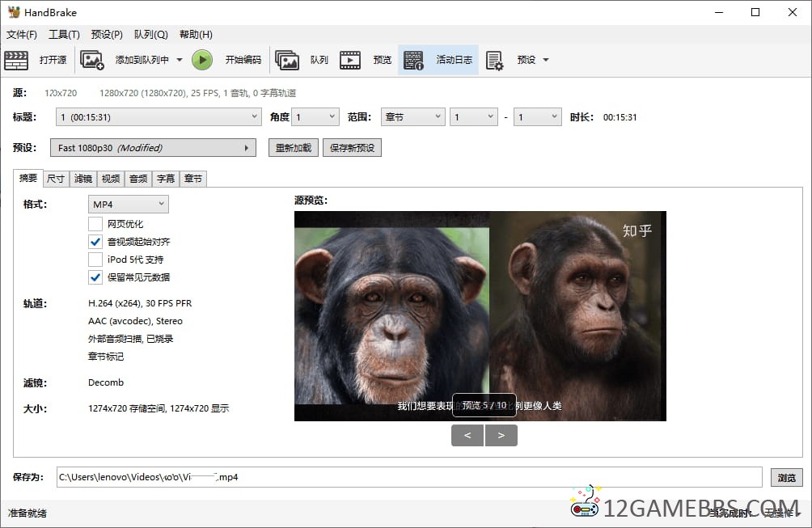This screenshot has width=812, height=528.
Task: Go to next preview with the > button
Action: (501, 436)
